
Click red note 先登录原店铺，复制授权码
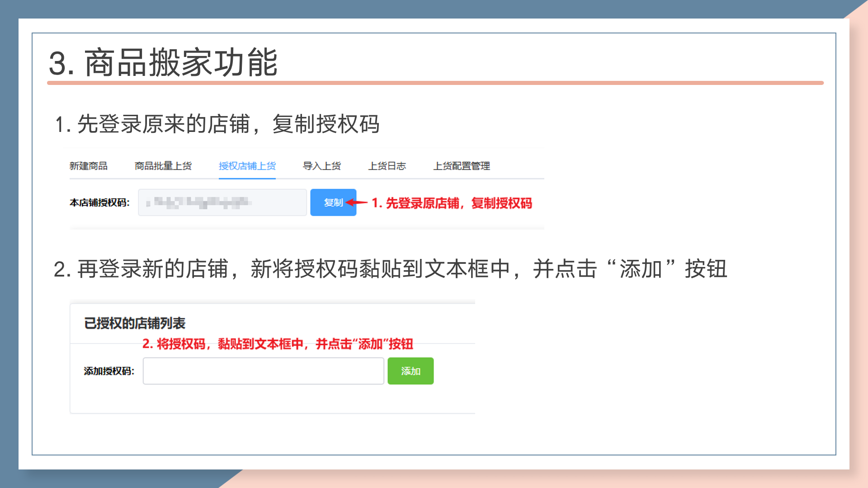452,203
